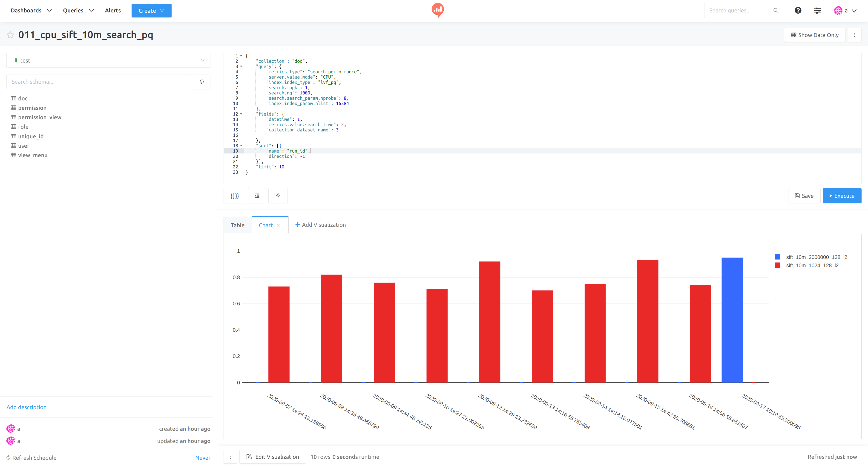This screenshot has width=868, height=468.
Task: Click the favorite star next to query title
Action: [x=10, y=35]
